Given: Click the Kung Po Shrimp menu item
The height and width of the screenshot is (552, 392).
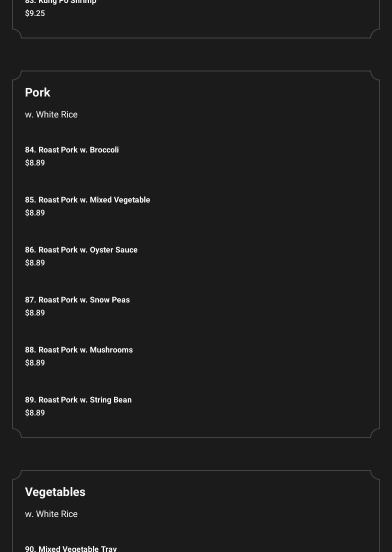Looking at the screenshot, I should click(x=61, y=2).
